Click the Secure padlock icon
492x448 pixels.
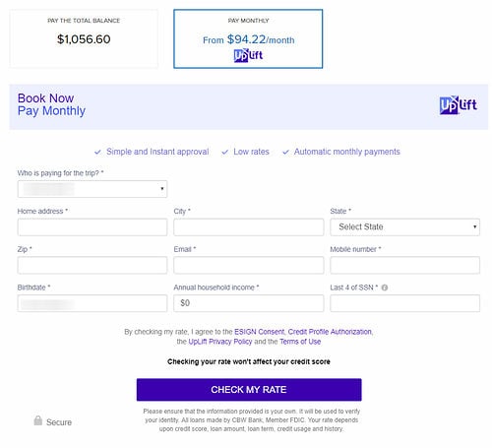click(x=38, y=420)
